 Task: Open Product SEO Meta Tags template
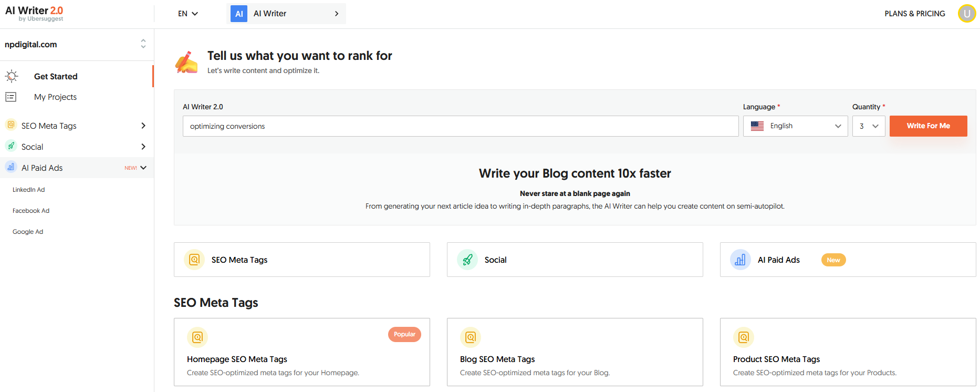[x=848, y=352]
